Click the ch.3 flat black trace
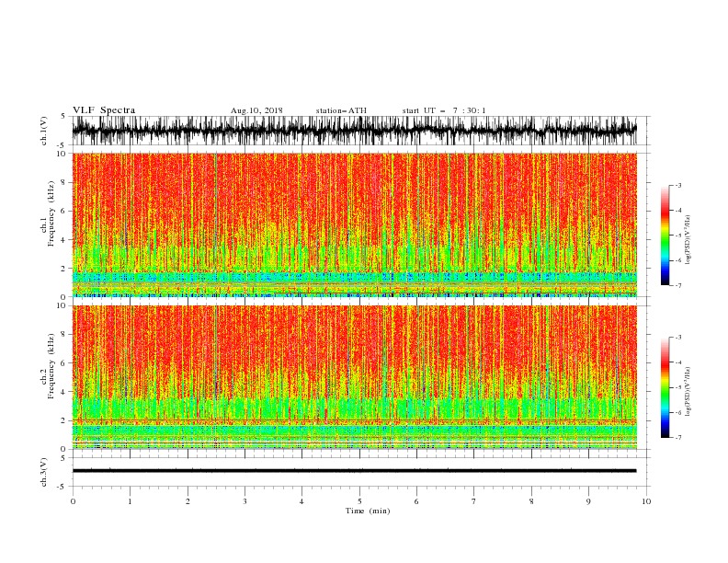 (x=354, y=471)
